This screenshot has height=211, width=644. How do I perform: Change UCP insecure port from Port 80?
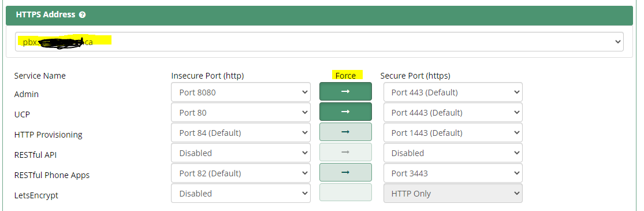[241, 112]
